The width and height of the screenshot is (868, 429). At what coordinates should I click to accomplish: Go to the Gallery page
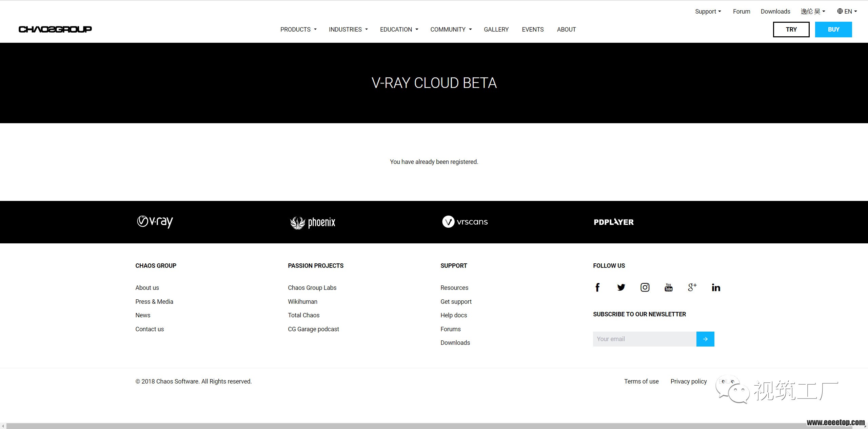tap(496, 30)
